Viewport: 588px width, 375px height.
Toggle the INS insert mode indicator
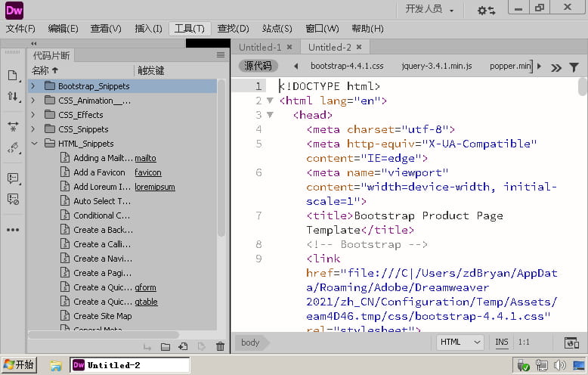coord(501,342)
